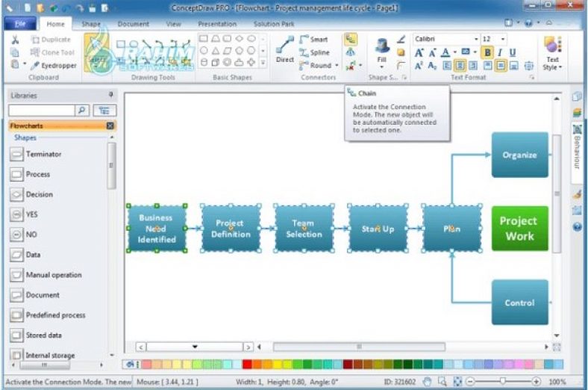Screen dimensions: 588x390
Task: Switch to the Solution Park tab
Action: click(x=274, y=24)
